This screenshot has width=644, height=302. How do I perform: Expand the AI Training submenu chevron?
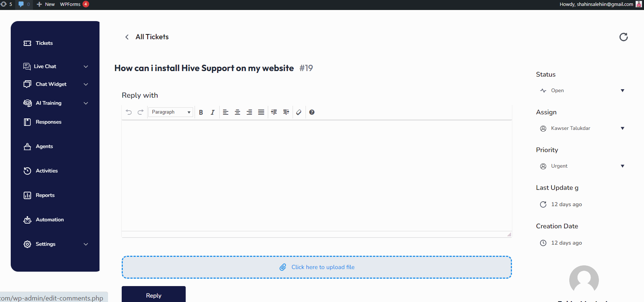[x=86, y=103]
